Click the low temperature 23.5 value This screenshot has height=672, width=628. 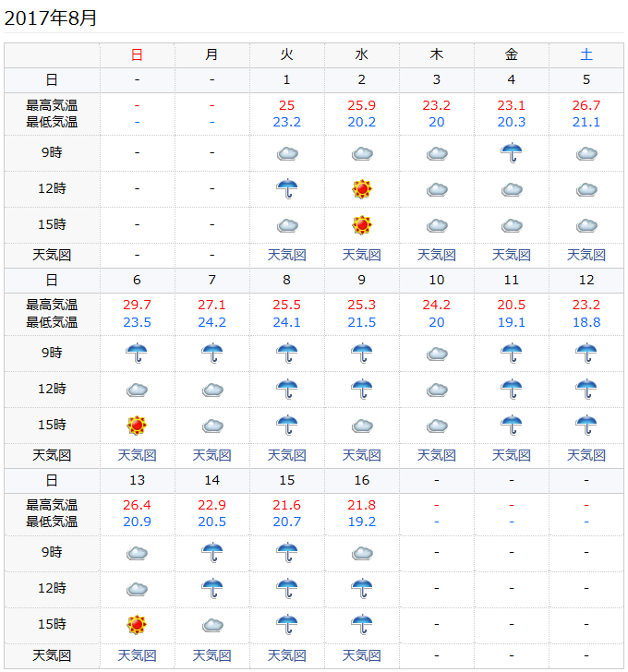(137, 322)
